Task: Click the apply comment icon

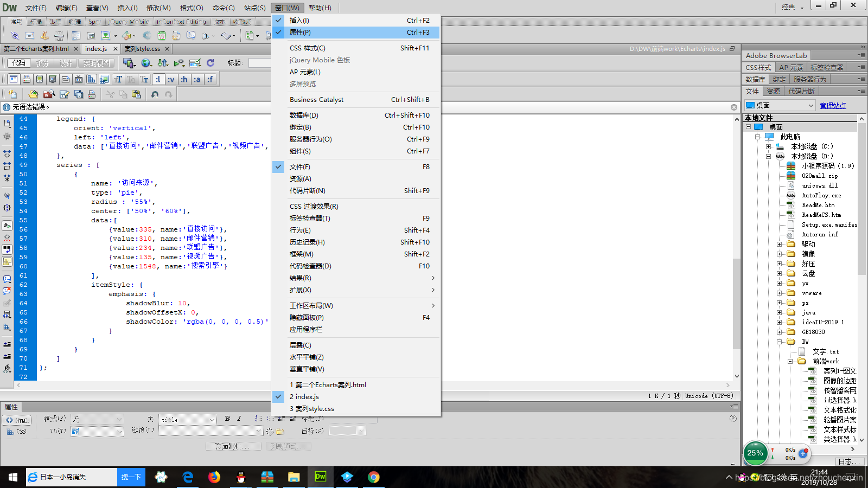Action: point(7,279)
